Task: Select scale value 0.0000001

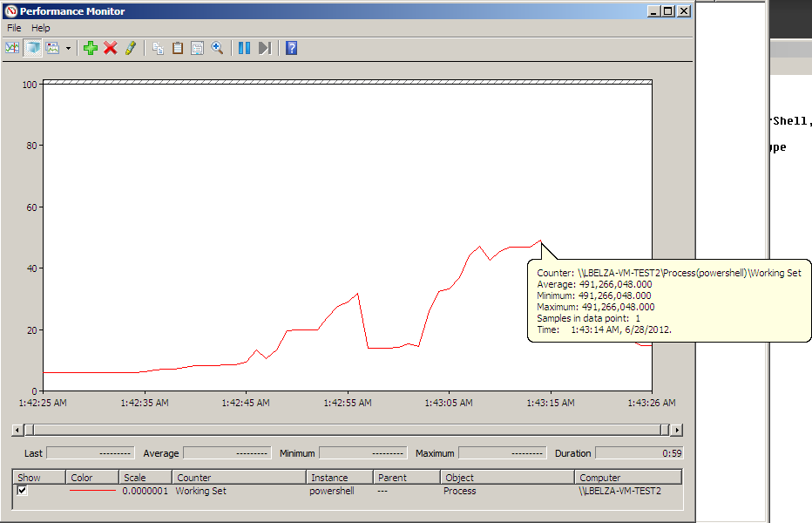Action: (x=145, y=491)
